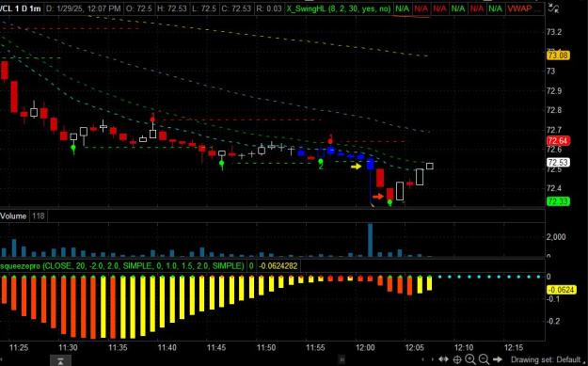Image resolution: width=588 pixels, height=366 pixels.
Task: Click the /CL 1 D 1m symbol label
Action: click(21, 8)
